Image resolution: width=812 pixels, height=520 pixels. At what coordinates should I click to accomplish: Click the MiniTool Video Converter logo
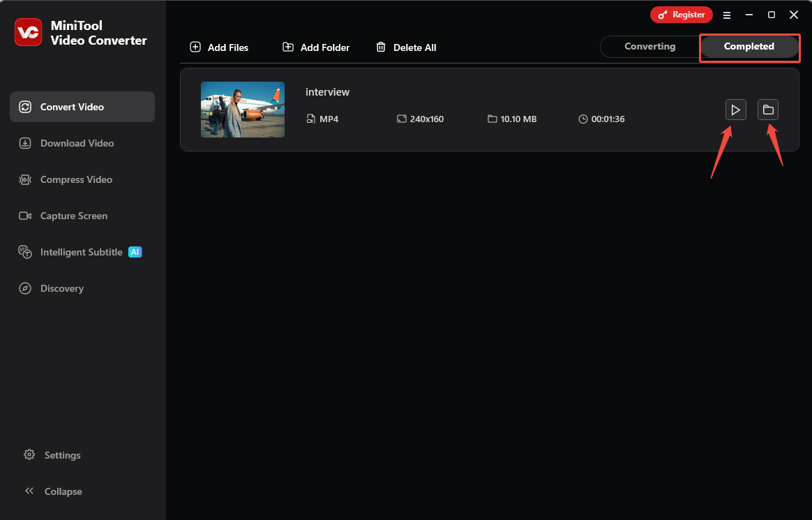click(x=28, y=32)
